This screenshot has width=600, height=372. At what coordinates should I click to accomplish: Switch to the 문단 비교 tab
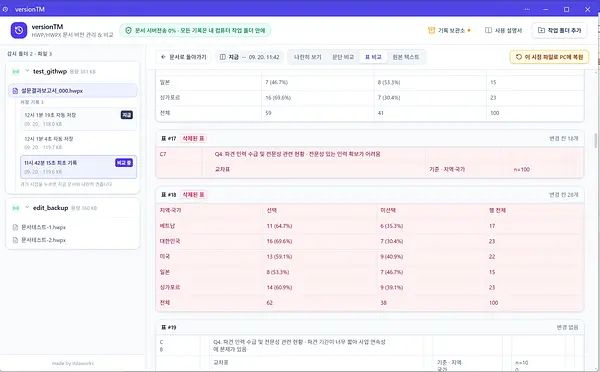(343, 57)
